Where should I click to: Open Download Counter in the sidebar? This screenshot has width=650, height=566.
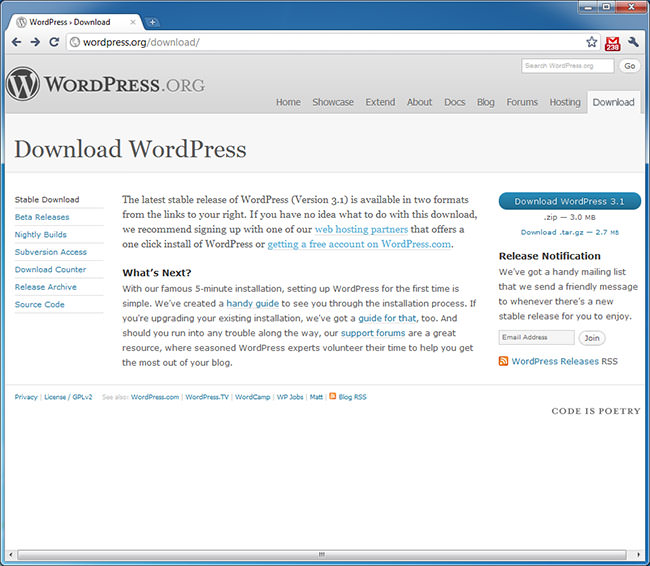point(50,270)
